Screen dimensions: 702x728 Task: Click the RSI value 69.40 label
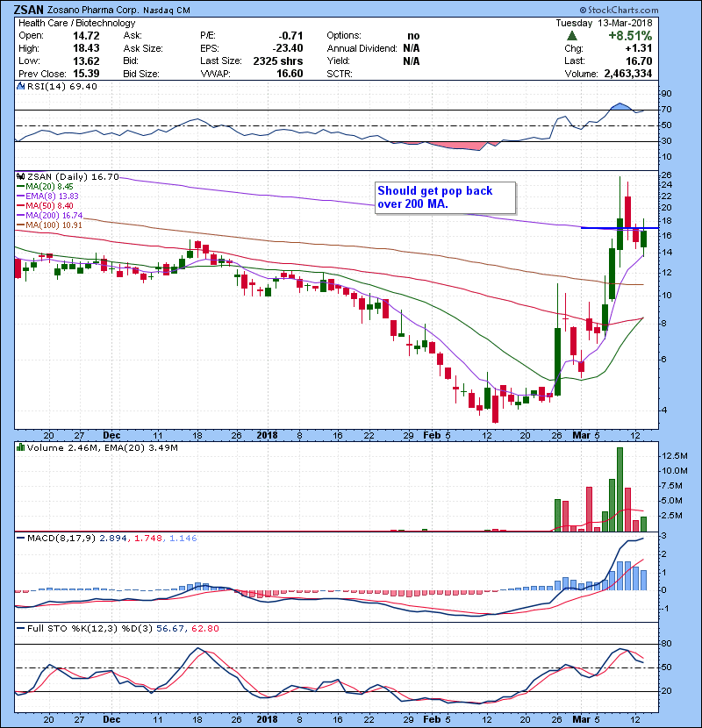(x=84, y=86)
